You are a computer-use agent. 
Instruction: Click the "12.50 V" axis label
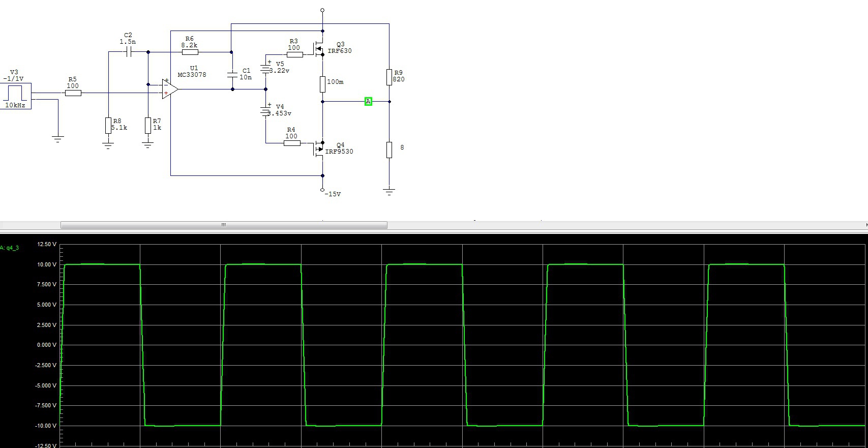(47, 245)
